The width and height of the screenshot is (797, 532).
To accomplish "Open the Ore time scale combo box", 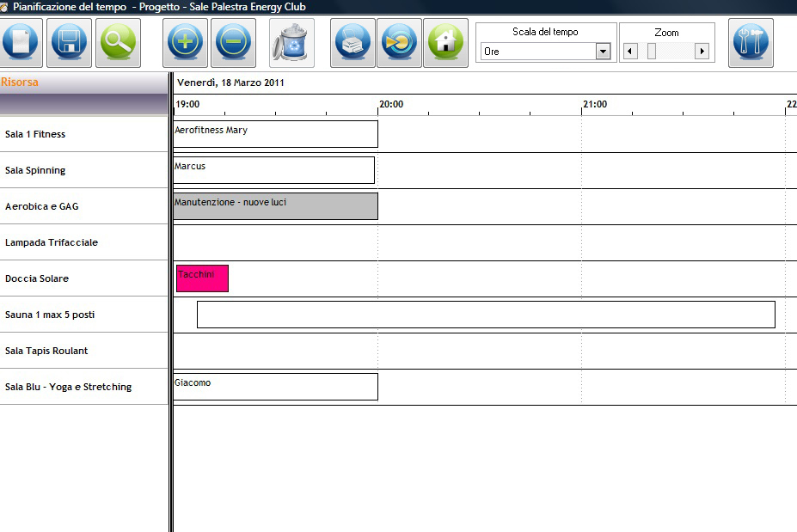I will click(545, 52).
